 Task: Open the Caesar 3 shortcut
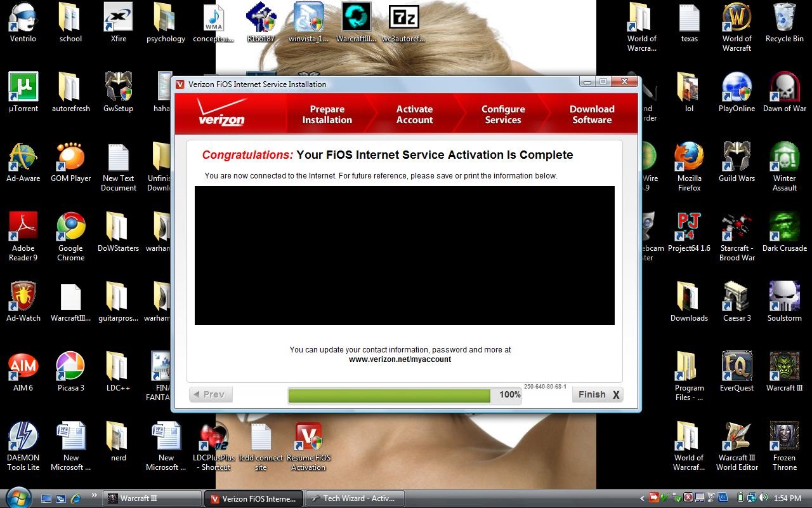737,302
